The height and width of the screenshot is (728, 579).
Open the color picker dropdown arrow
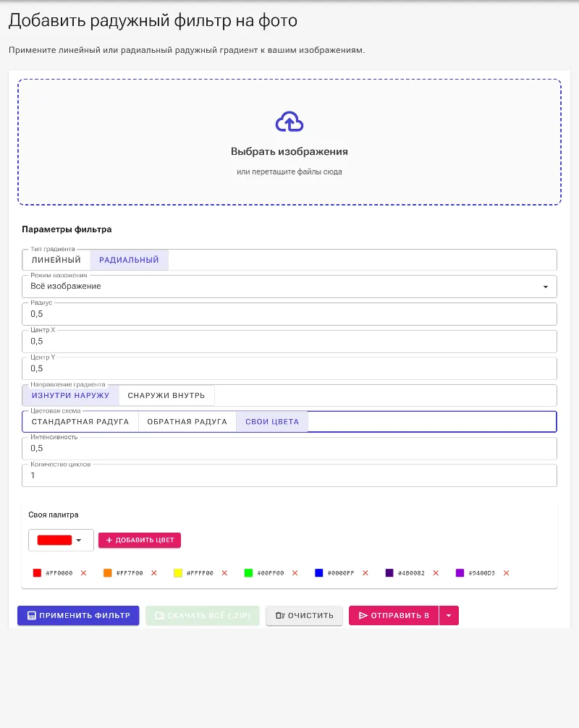(x=79, y=540)
